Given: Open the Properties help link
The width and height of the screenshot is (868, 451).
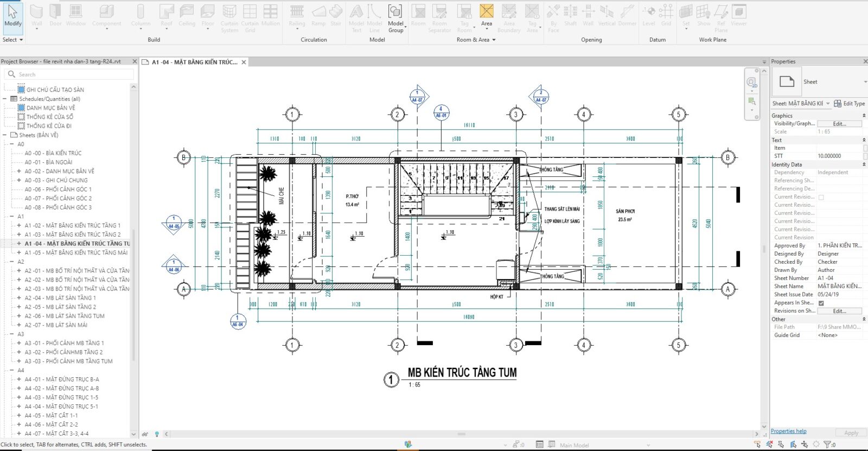Looking at the screenshot, I should (x=788, y=431).
